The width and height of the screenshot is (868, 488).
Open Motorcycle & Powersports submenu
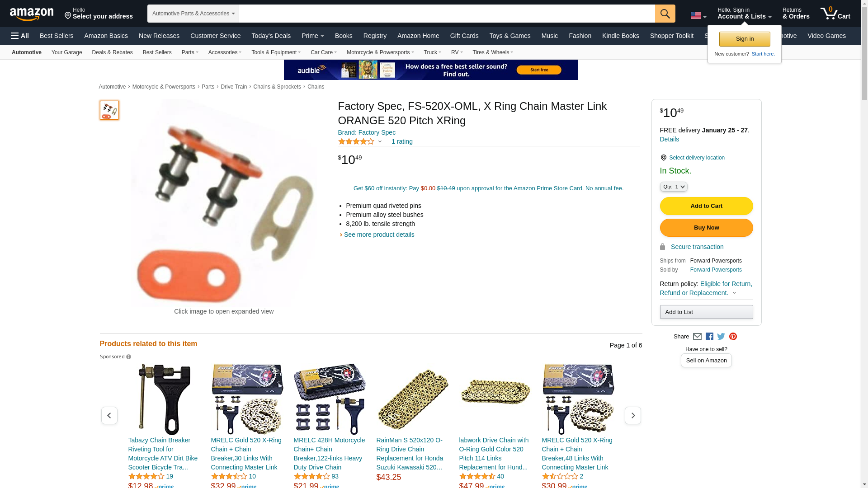(380, 52)
